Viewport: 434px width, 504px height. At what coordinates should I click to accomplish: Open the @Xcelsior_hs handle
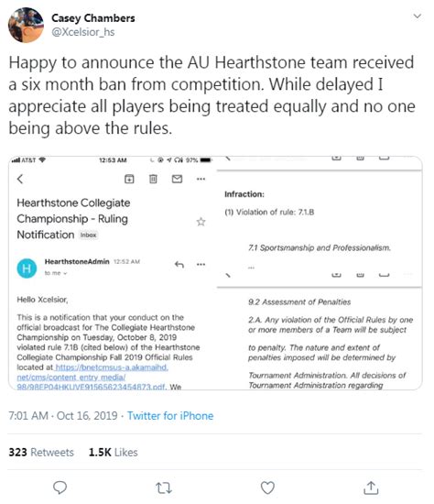pos(83,32)
